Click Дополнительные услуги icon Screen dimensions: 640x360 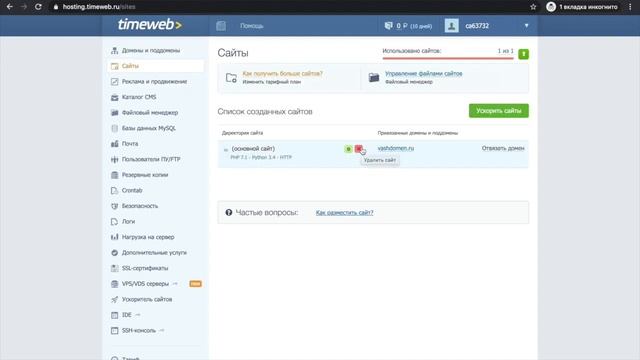[x=114, y=253]
